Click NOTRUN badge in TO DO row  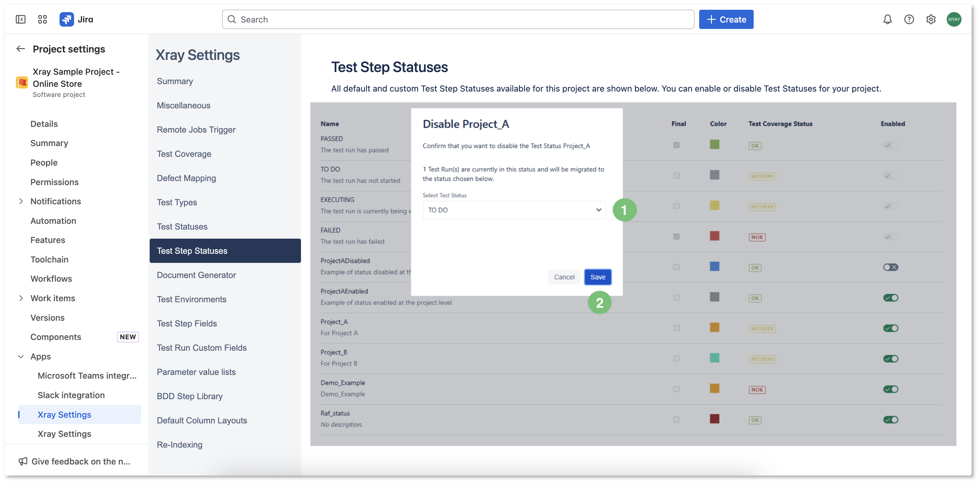(x=762, y=176)
